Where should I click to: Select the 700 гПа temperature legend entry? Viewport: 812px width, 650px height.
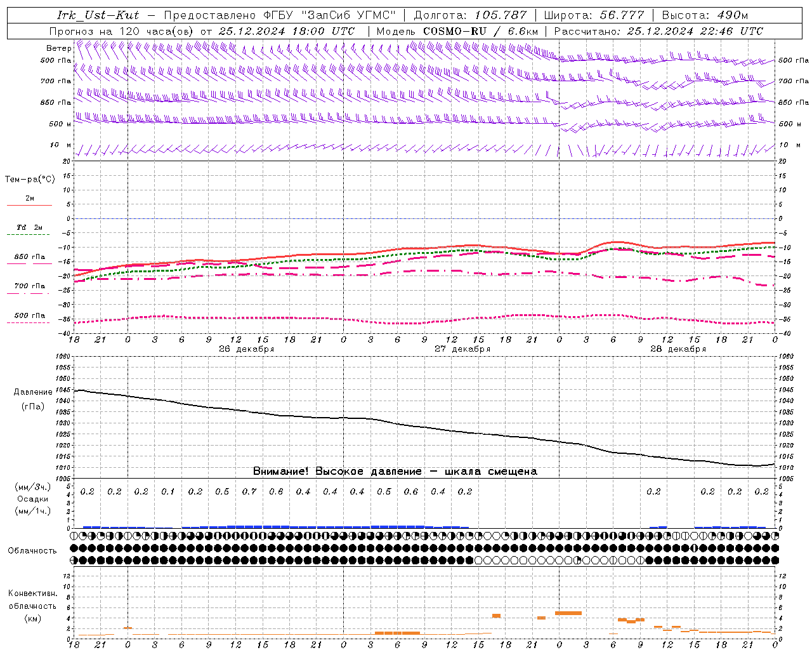point(29,286)
